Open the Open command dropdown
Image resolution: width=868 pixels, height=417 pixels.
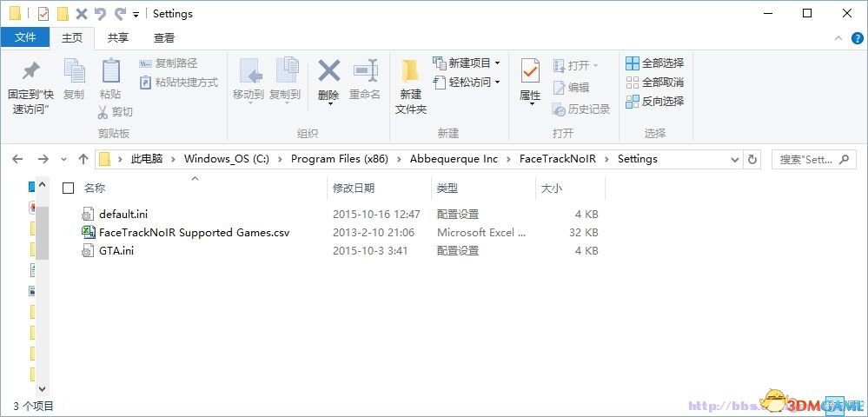pos(596,65)
